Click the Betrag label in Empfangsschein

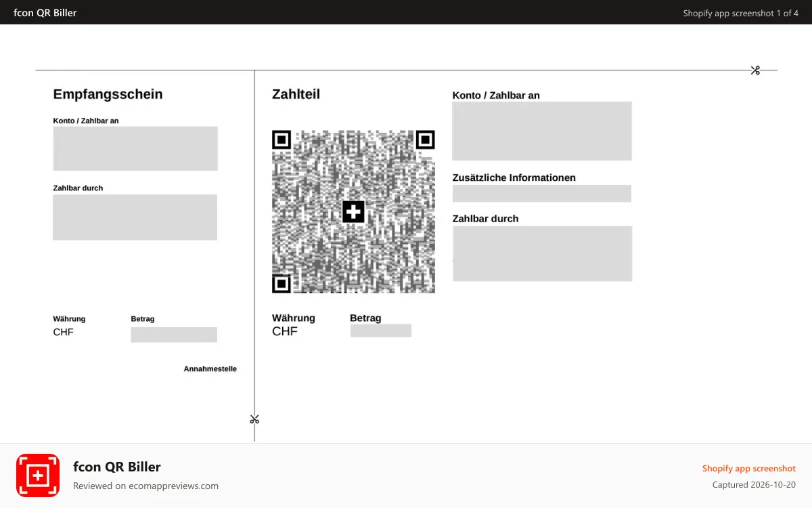click(x=143, y=319)
